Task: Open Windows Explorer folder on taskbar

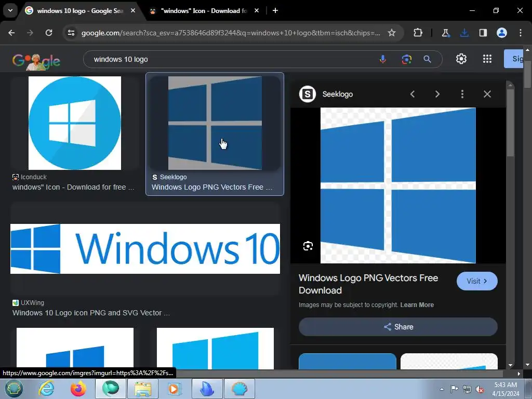Action: pyautogui.click(x=143, y=389)
